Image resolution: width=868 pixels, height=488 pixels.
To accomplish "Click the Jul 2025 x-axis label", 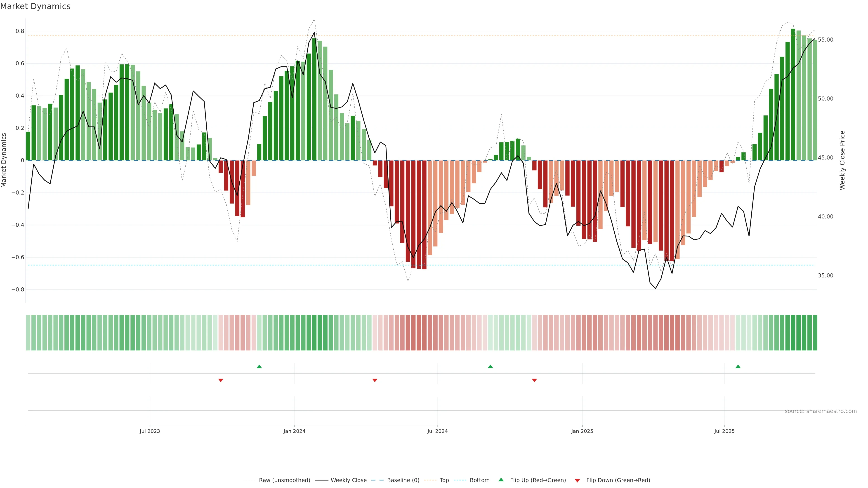I will (x=724, y=431).
